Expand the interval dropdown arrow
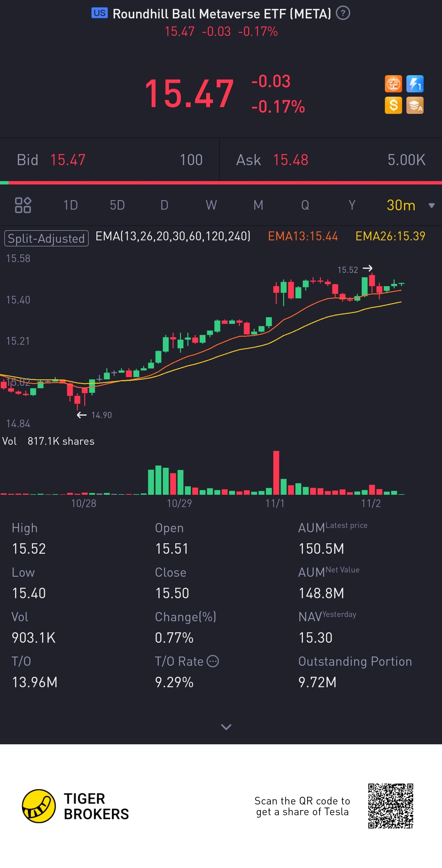 pyautogui.click(x=431, y=206)
